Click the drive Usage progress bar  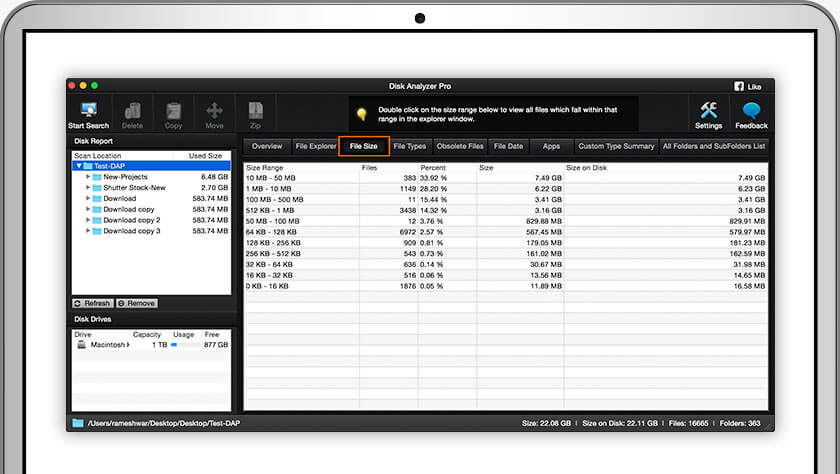185,345
